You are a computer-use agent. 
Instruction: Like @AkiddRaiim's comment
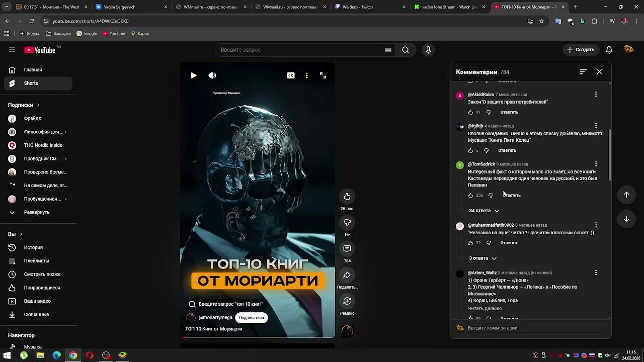470,112
